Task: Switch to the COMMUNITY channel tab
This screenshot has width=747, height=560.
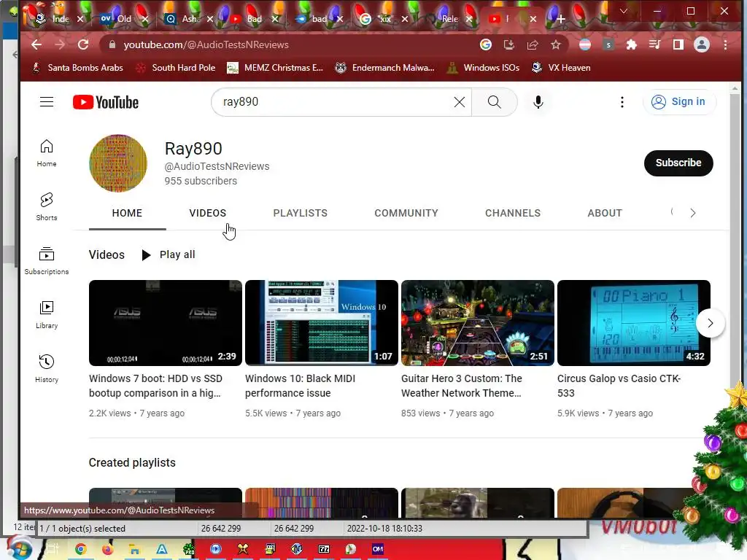Action: click(406, 213)
